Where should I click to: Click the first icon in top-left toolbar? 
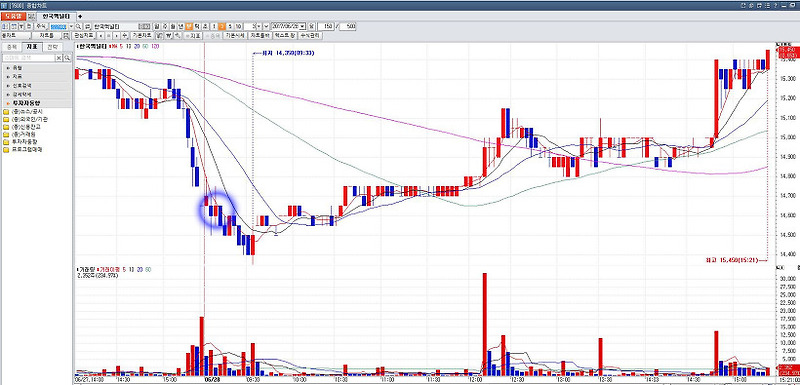(x=5, y=27)
